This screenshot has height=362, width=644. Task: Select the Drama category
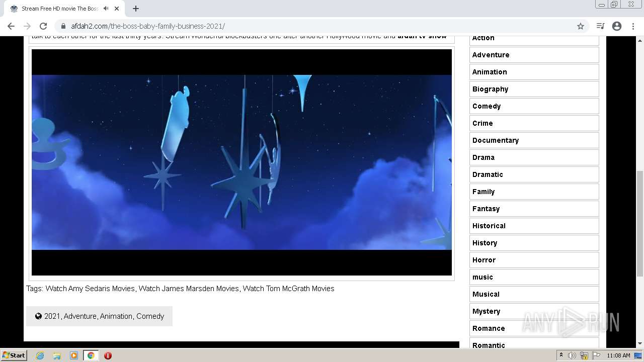coord(534,157)
